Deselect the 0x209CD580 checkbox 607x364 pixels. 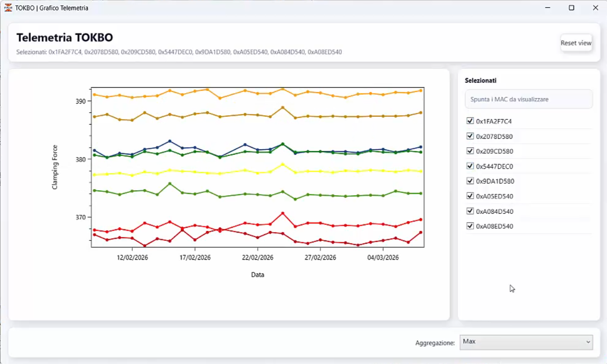(x=470, y=151)
